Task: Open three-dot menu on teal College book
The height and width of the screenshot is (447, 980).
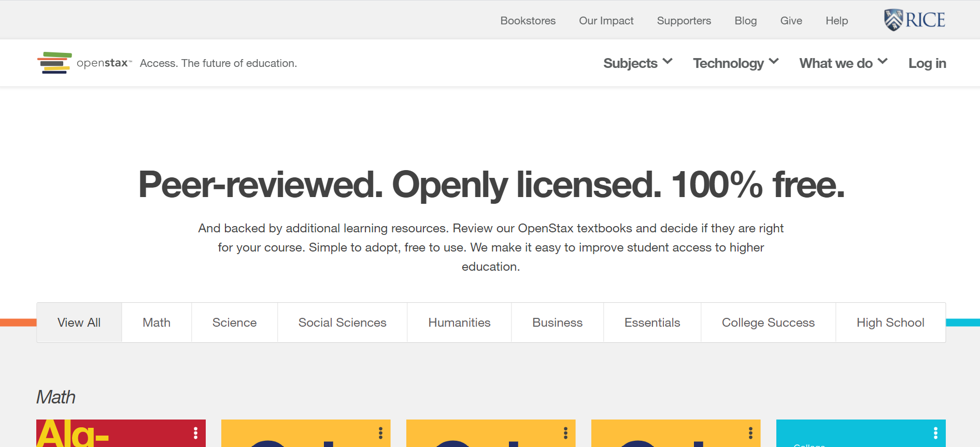Action: [x=935, y=433]
